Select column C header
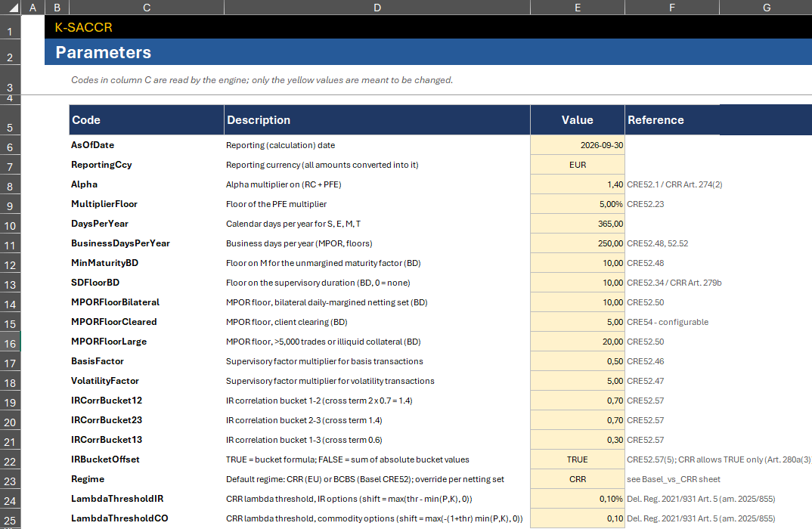812x529 pixels. (x=147, y=8)
